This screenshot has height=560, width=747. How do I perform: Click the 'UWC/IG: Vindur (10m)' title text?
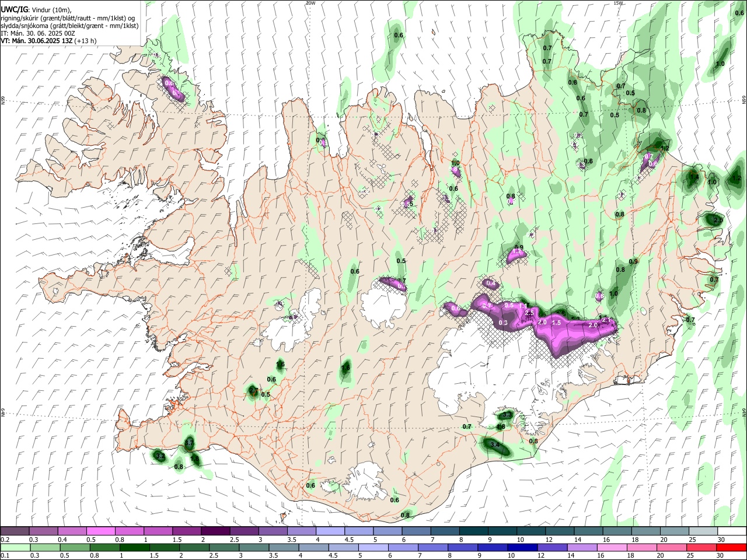36,9
